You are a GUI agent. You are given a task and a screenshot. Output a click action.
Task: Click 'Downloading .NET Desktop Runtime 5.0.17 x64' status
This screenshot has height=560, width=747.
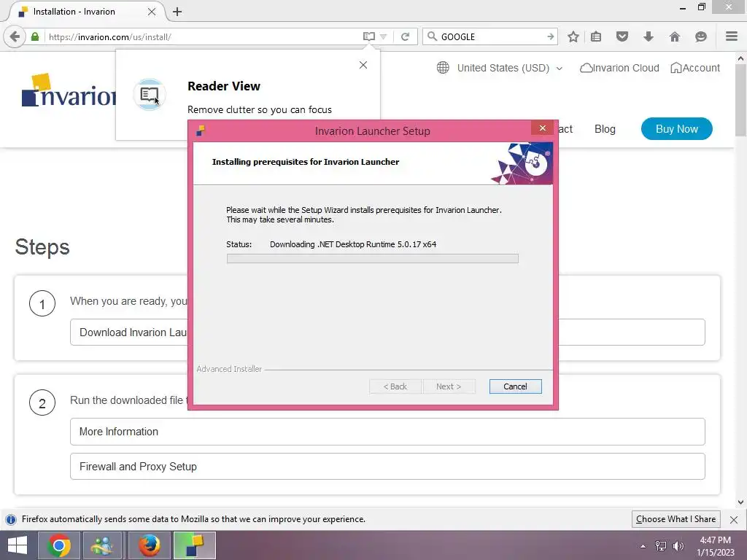point(353,244)
